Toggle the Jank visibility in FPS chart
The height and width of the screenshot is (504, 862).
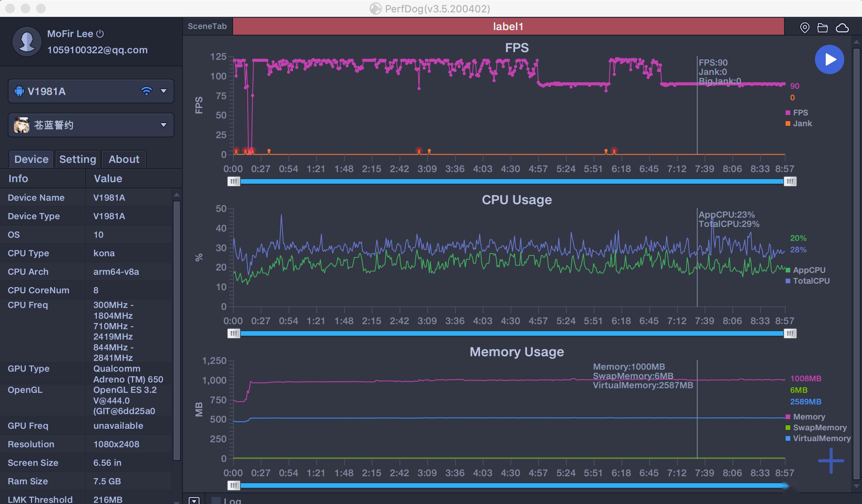tap(803, 123)
